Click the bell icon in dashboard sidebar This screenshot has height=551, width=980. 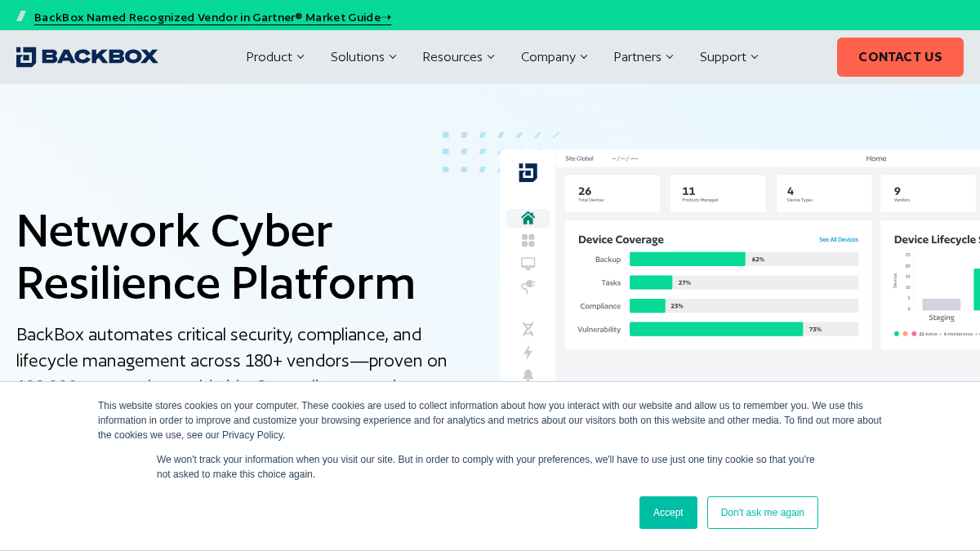tap(528, 375)
